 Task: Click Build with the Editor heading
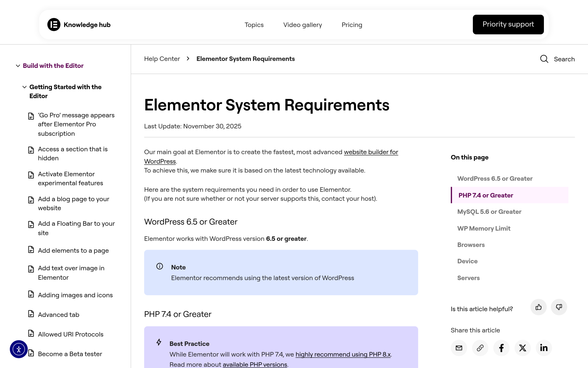(53, 66)
